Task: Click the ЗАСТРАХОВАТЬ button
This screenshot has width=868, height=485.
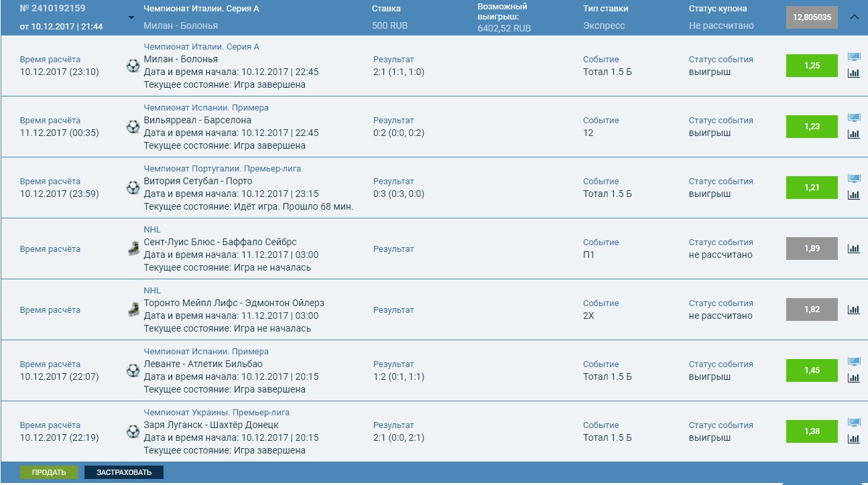Action: (x=123, y=472)
